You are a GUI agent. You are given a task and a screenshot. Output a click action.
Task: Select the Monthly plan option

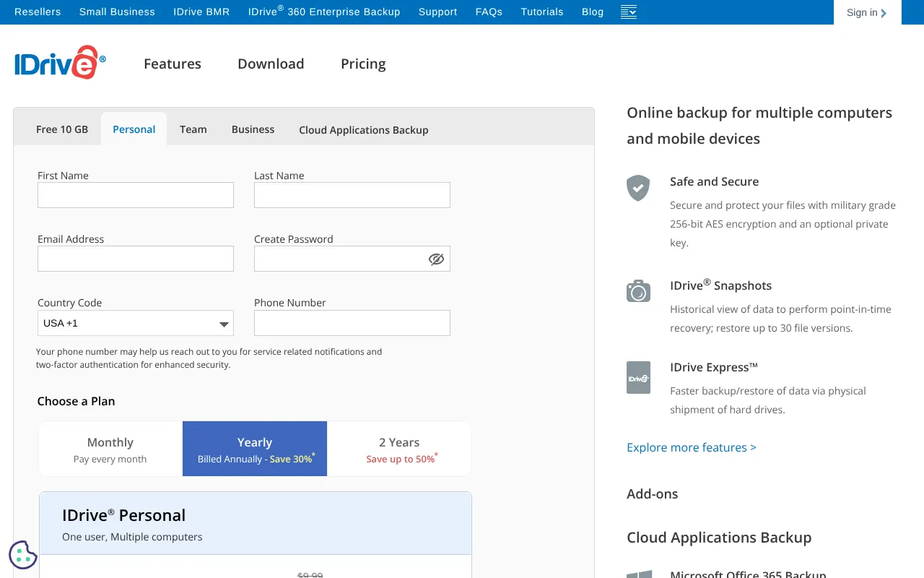click(x=110, y=449)
